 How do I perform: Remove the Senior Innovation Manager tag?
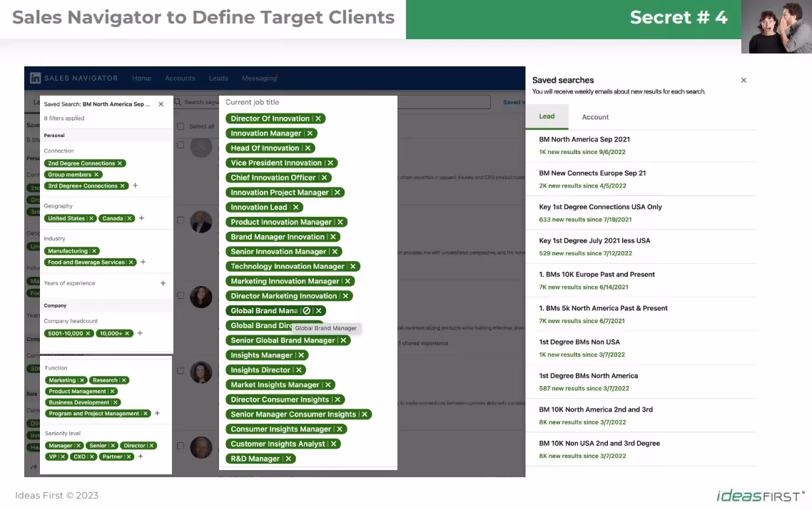[x=335, y=252]
